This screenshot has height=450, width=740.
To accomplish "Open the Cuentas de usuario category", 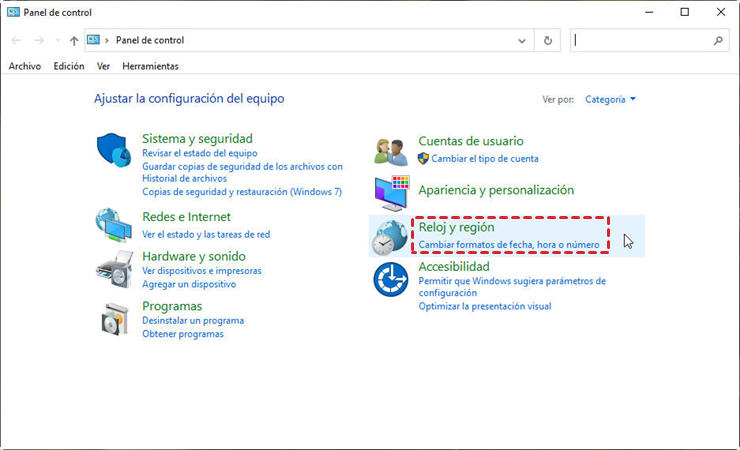I will pyautogui.click(x=471, y=141).
